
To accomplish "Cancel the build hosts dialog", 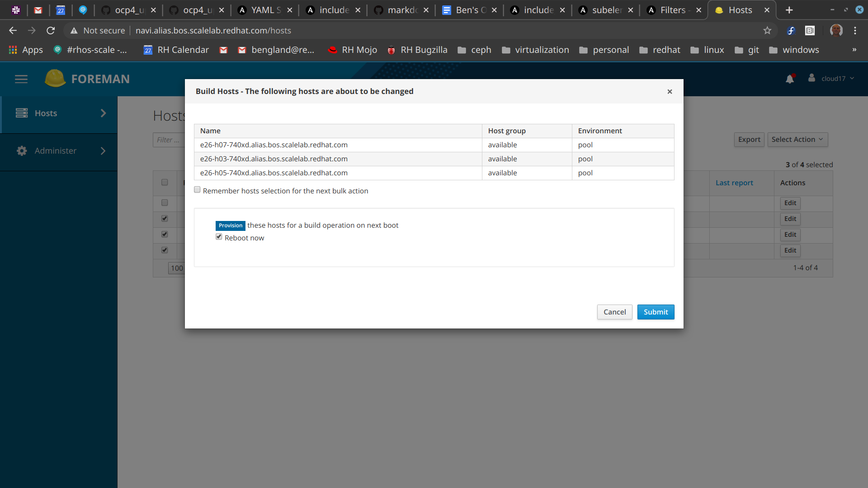I will pyautogui.click(x=614, y=312).
